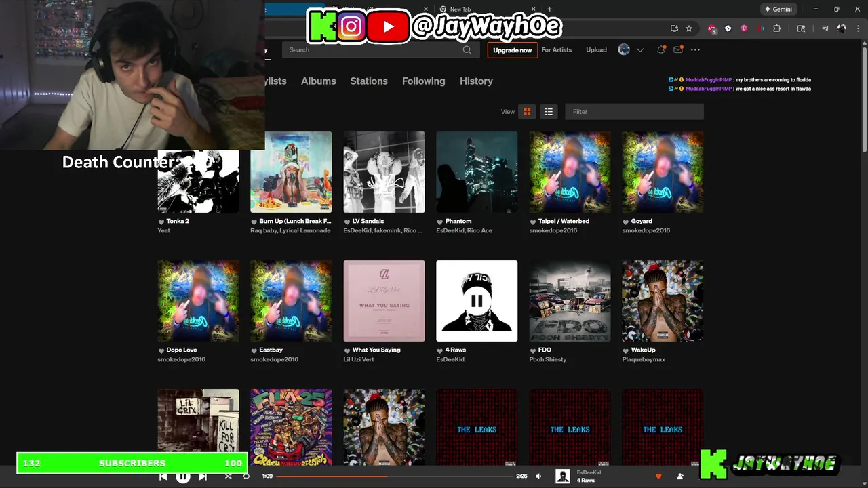
Task: Open the Stations tab
Action: pos(369,81)
